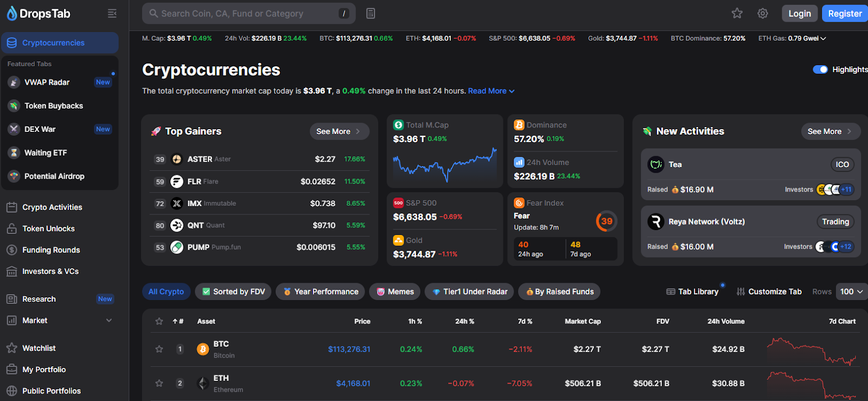Image resolution: width=868 pixels, height=401 pixels.
Task: Click the ASTER coin icon
Action: [x=177, y=159]
